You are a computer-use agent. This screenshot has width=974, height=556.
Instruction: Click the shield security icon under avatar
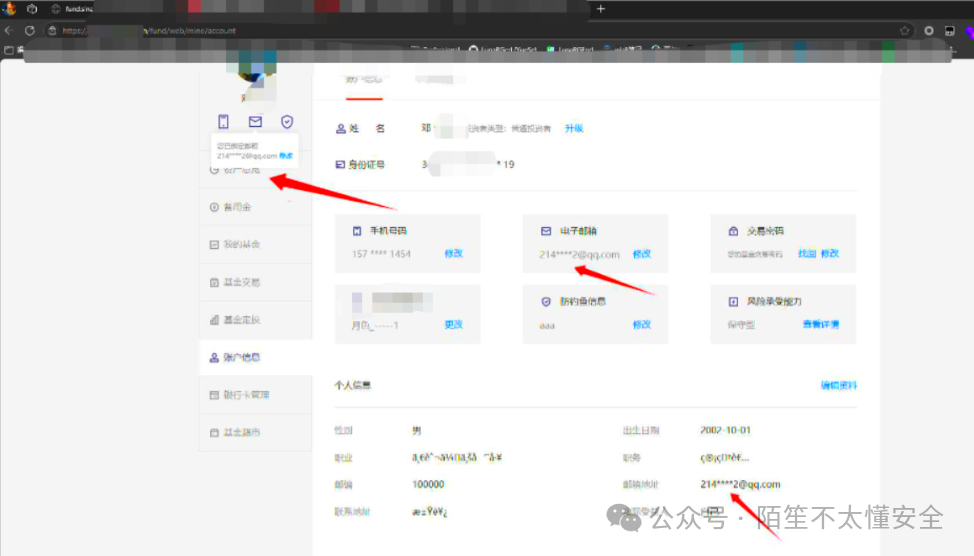[x=286, y=121]
